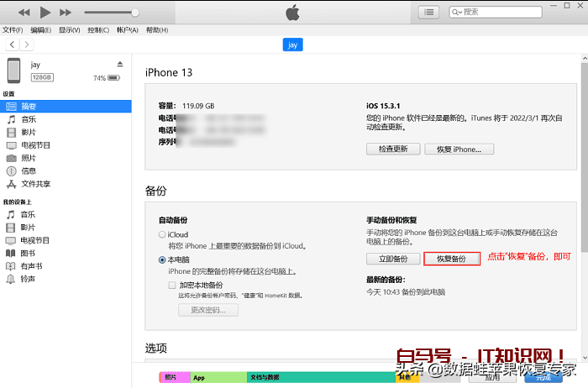
Task: Select the 本电脑 backup radio button
Action: pos(162,260)
